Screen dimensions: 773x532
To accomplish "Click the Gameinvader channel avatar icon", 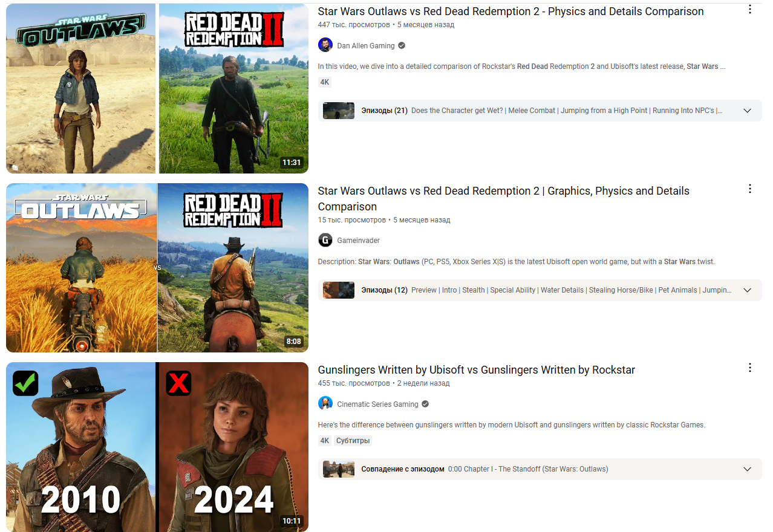I will click(325, 240).
